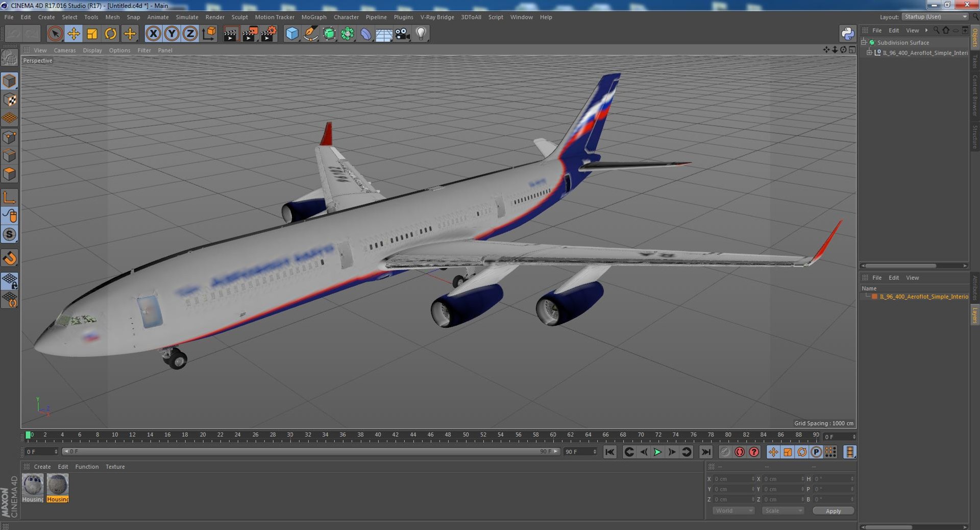This screenshot has width=980, height=530.
Task: Select the highlighted Housing material
Action: coord(57,488)
